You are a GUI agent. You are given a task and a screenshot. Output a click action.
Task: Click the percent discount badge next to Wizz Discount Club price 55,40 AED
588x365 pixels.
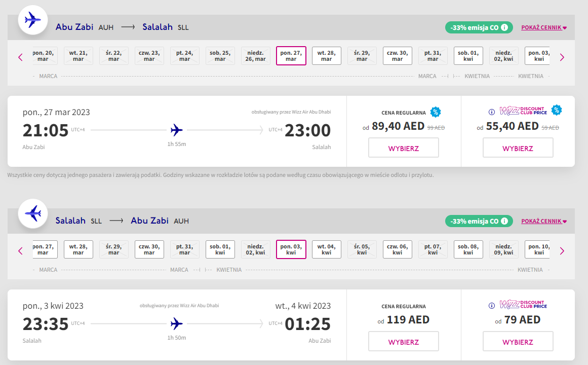(x=557, y=110)
